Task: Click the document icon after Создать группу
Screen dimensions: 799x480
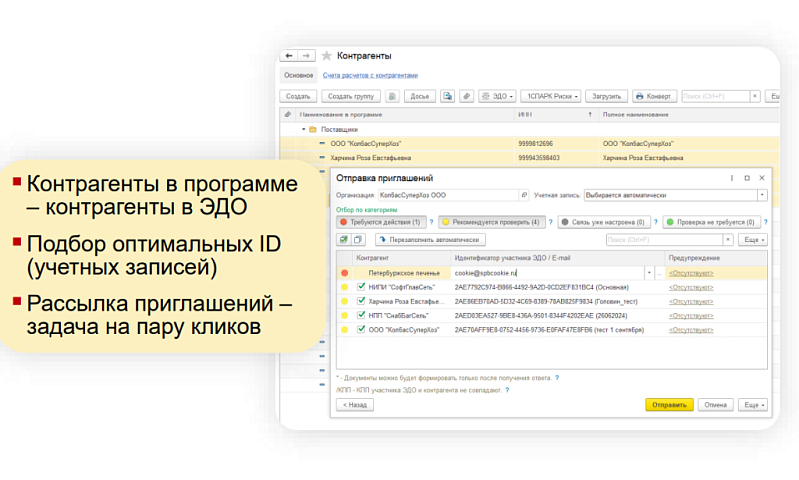Action: [x=392, y=96]
